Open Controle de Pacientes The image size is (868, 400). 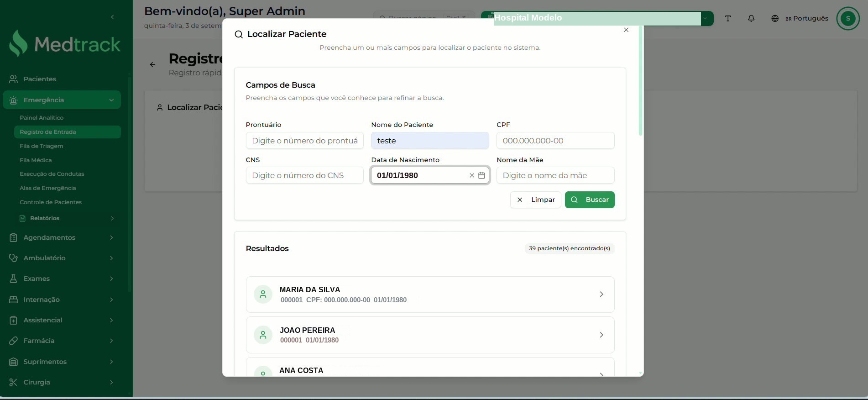pyautogui.click(x=51, y=202)
